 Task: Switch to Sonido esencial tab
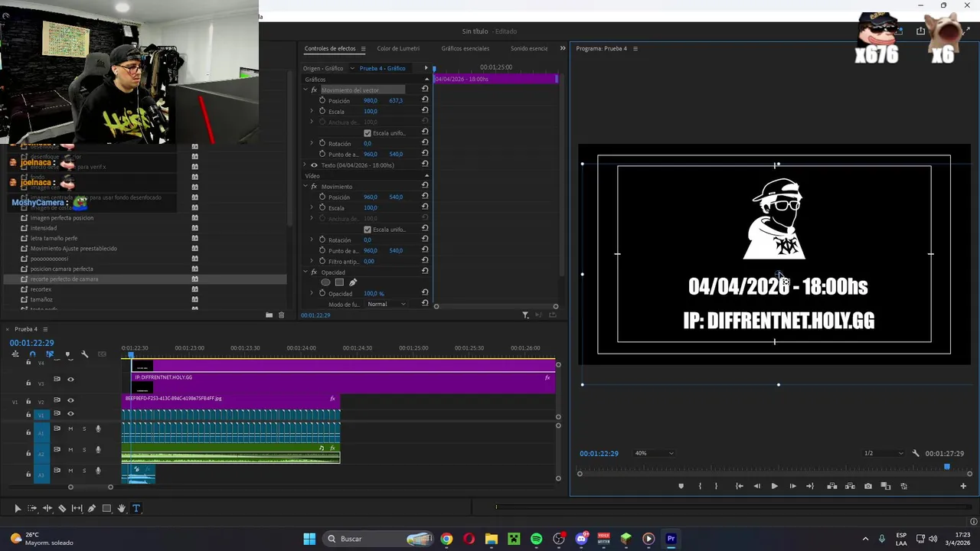(x=529, y=48)
